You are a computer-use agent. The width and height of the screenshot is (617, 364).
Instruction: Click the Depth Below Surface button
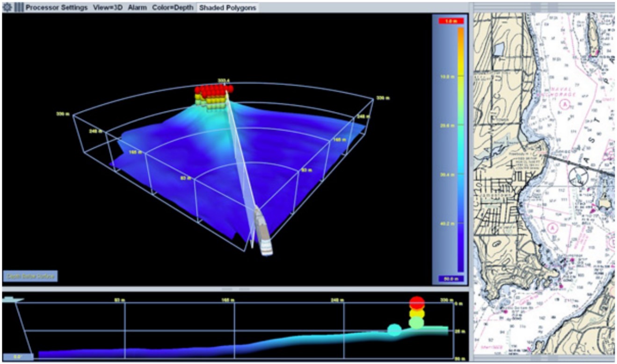point(30,276)
